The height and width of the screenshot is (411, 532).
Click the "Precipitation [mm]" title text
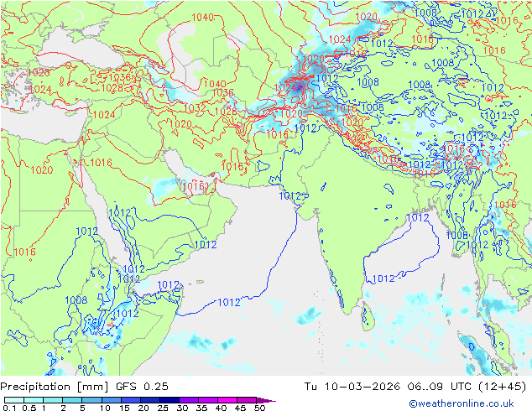55,387
